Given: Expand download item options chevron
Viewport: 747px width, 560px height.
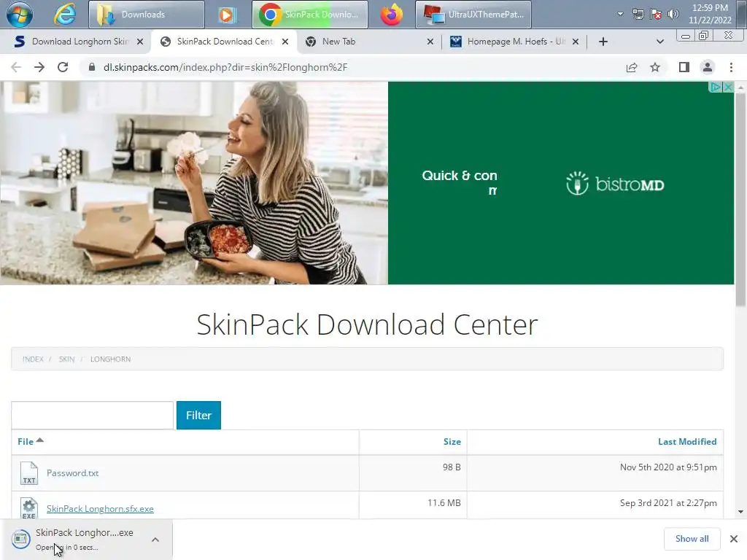Looking at the screenshot, I should 155,540.
